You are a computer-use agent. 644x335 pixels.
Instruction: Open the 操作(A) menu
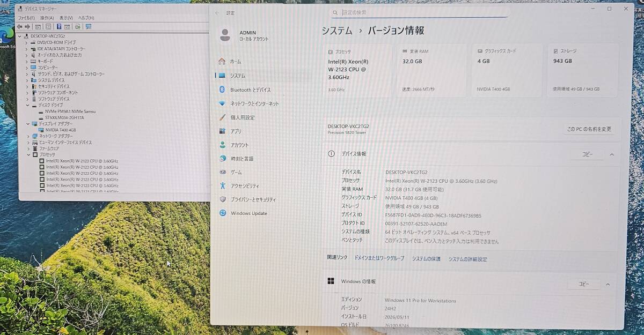point(47,18)
